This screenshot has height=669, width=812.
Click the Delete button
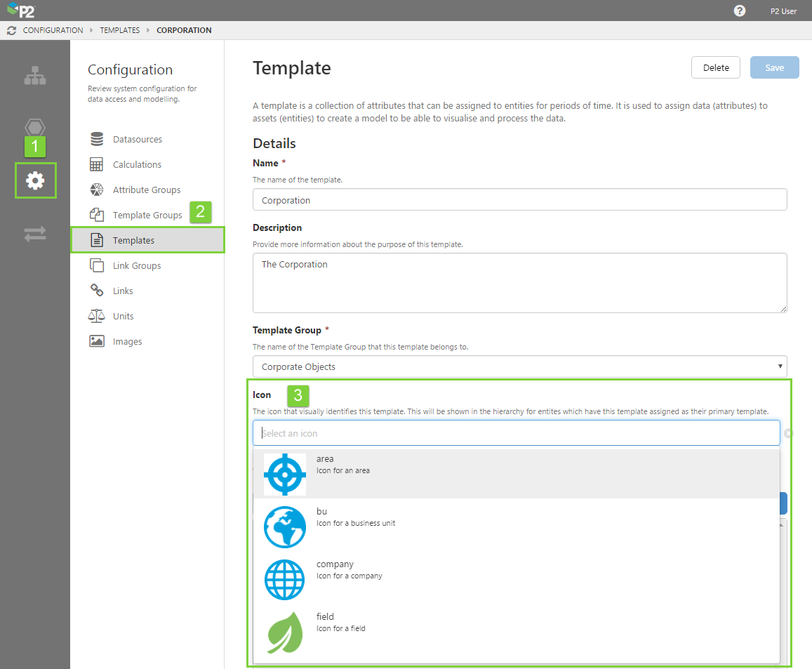tap(716, 67)
